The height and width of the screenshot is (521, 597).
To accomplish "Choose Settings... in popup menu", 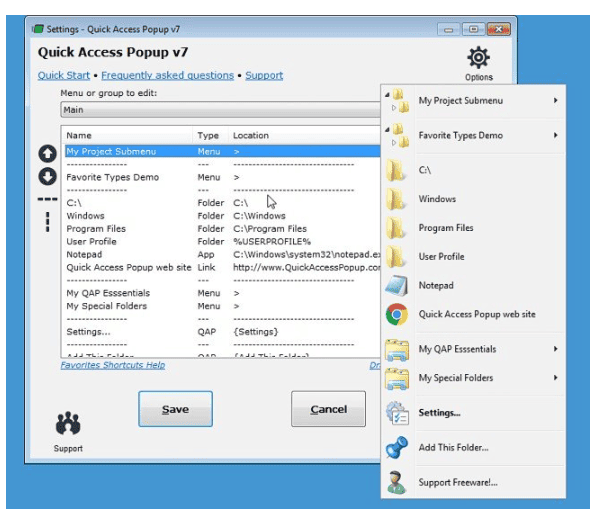I will coord(473,413).
